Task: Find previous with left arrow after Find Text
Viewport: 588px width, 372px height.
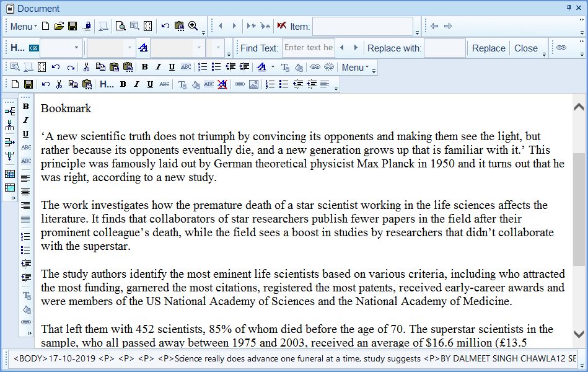Action: 341,48
